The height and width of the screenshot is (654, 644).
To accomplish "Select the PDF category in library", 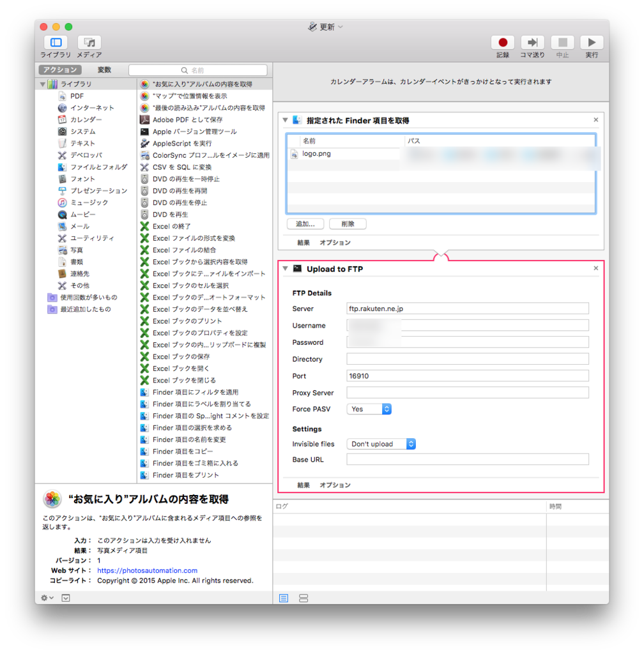I will click(x=77, y=96).
